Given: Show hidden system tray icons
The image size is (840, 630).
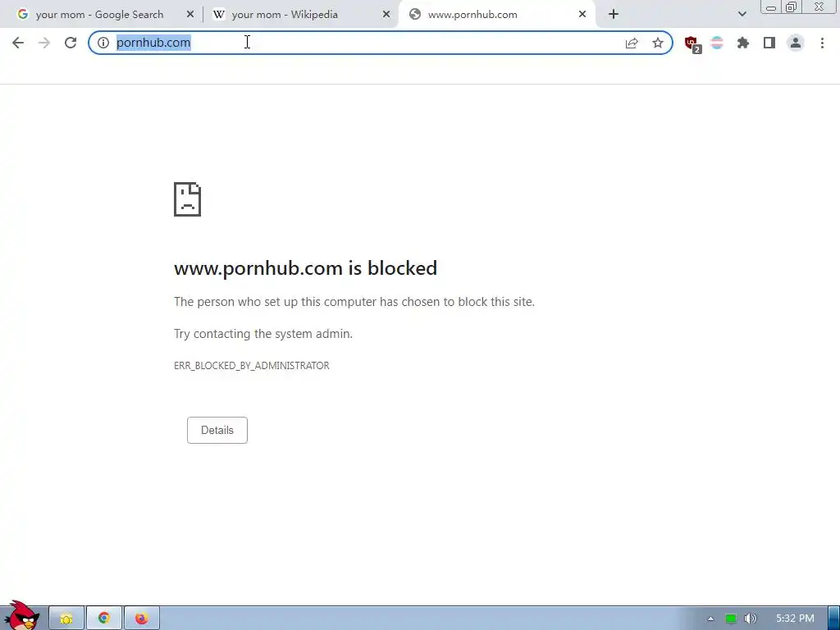Looking at the screenshot, I should pyautogui.click(x=710, y=619).
